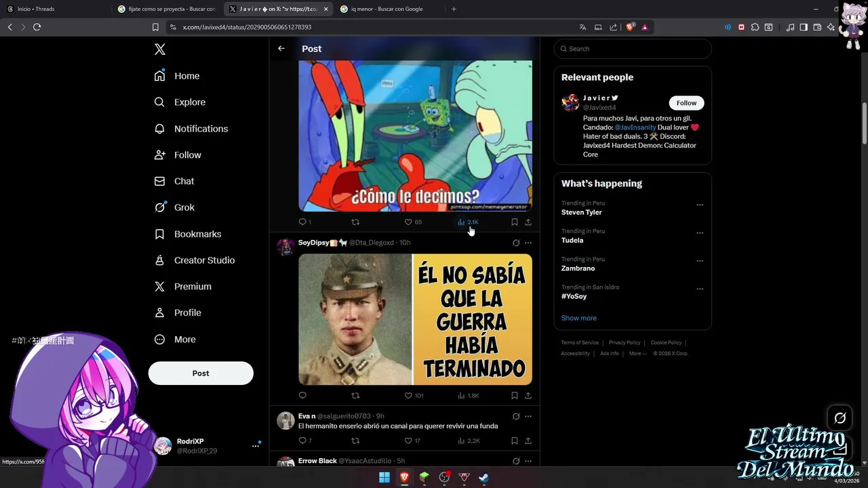Reply to Eva n post with 7 replies
The height and width of the screenshot is (488, 868).
click(x=305, y=441)
